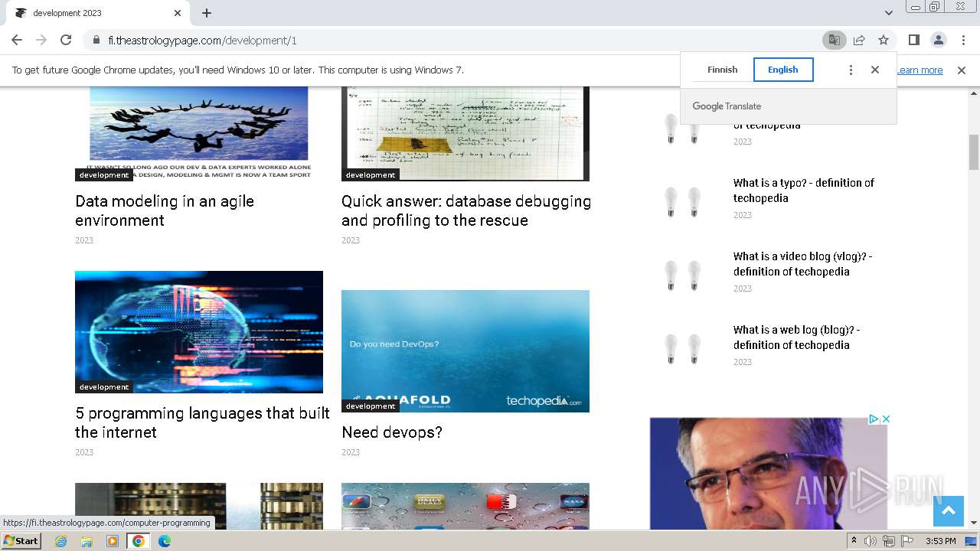980x551 pixels.
Task: Open What is a web log (blog)? link
Action: click(x=796, y=337)
